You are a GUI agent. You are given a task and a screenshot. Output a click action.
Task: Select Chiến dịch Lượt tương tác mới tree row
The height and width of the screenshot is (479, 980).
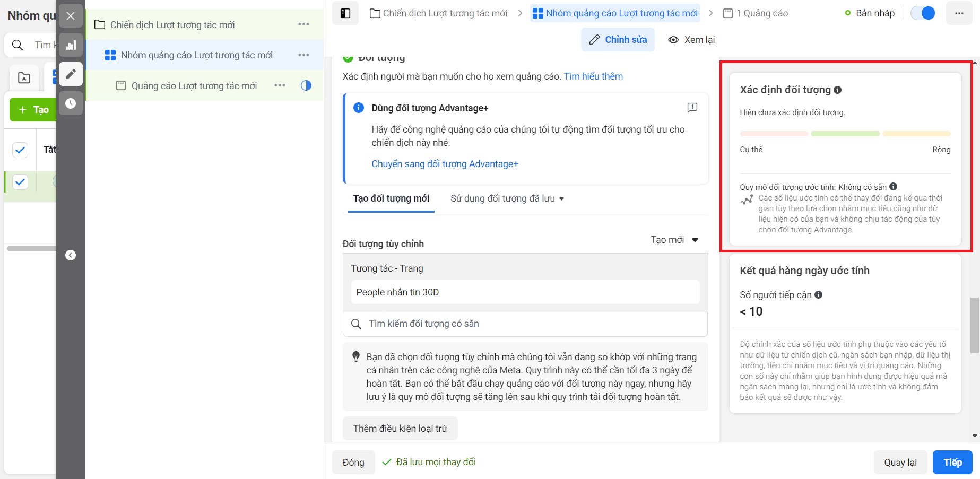(205, 24)
